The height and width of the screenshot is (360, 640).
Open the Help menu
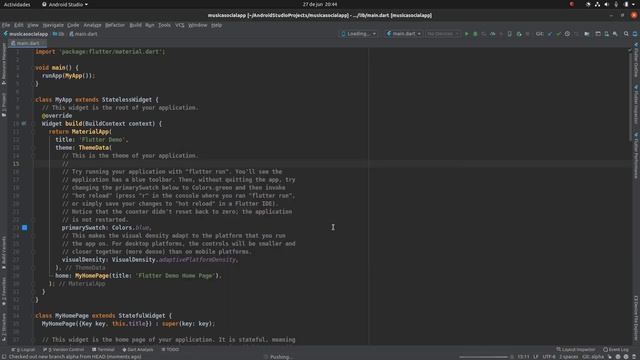216,25
